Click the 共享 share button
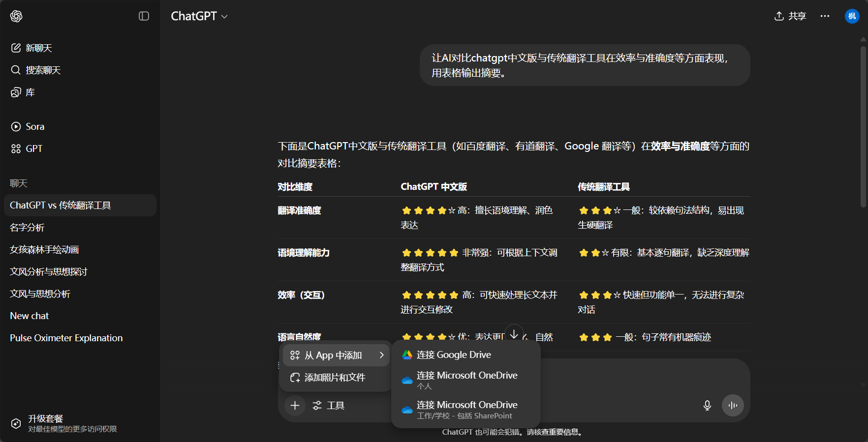Image resolution: width=868 pixels, height=442 pixels. [x=790, y=16]
